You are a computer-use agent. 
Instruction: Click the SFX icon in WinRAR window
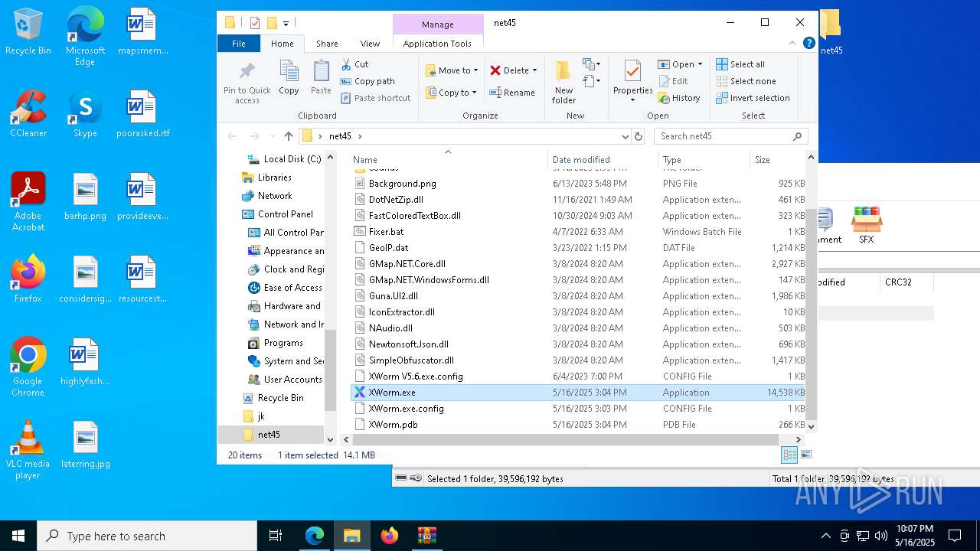[866, 225]
